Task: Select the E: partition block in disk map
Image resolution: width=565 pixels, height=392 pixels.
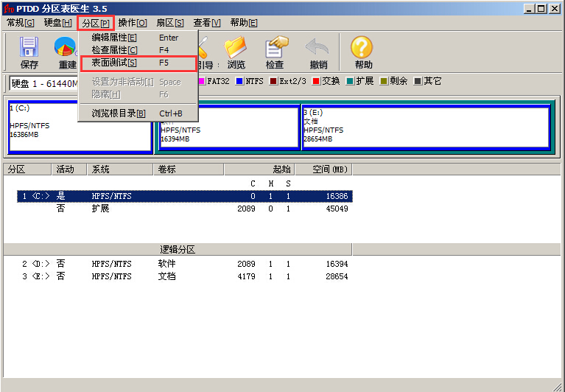Action: (426, 127)
